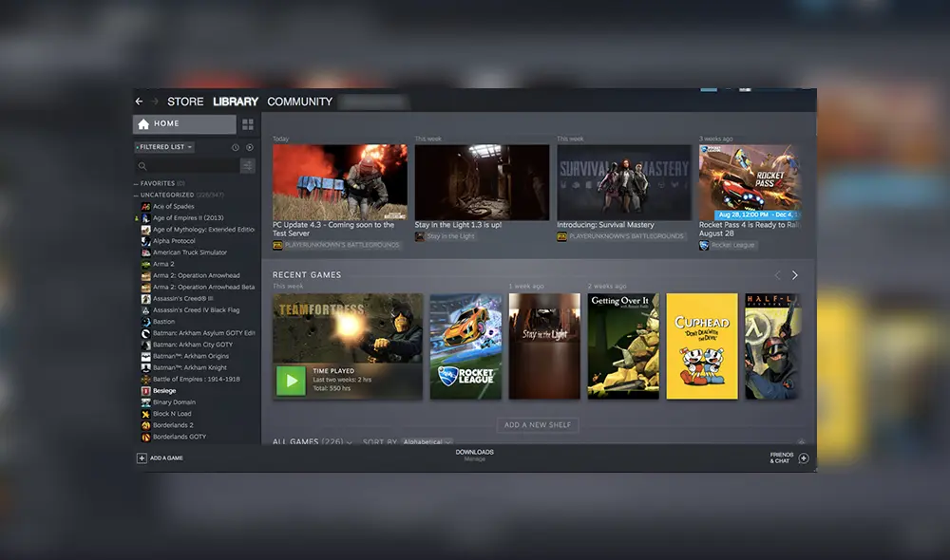Switch to the Store tab
This screenshot has height=560, width=950.
tap(185, 102)
